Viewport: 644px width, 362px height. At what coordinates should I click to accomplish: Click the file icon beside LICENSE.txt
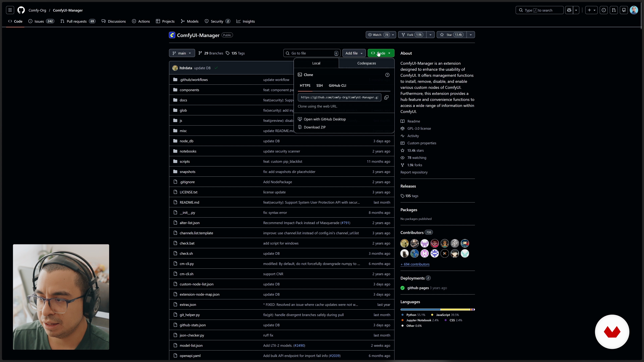pyautogui.click(x=175, y=192)
